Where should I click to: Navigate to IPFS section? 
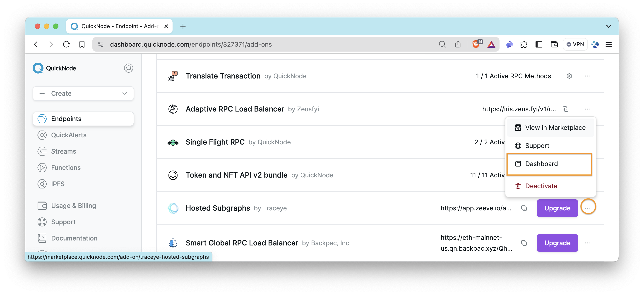tap(51, 184)
